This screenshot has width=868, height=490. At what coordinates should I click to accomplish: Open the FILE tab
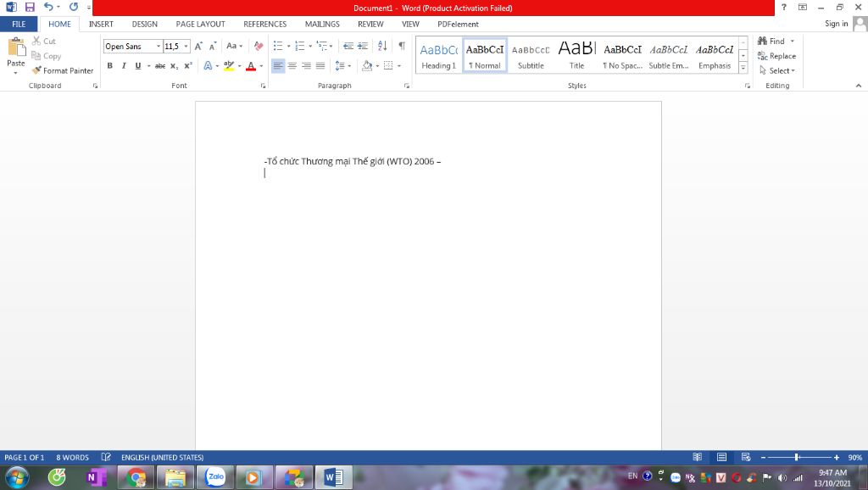click(19, 24)
